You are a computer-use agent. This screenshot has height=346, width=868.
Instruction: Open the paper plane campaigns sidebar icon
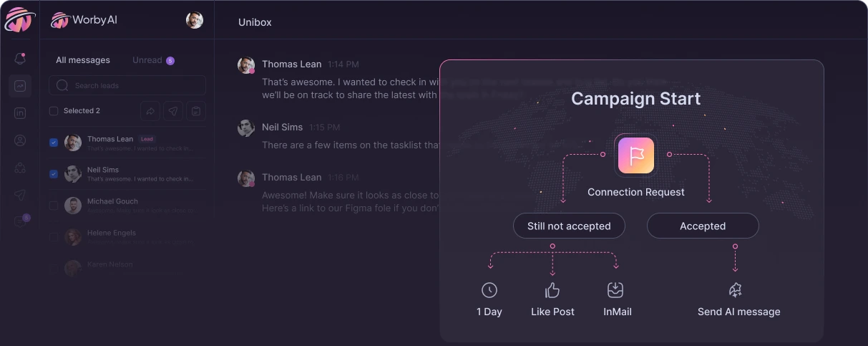(x=20, y=195)
